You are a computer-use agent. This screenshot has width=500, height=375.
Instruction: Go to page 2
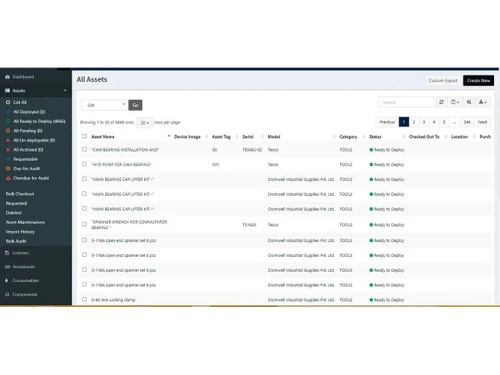pyautogui.click(x=414, y=122)
